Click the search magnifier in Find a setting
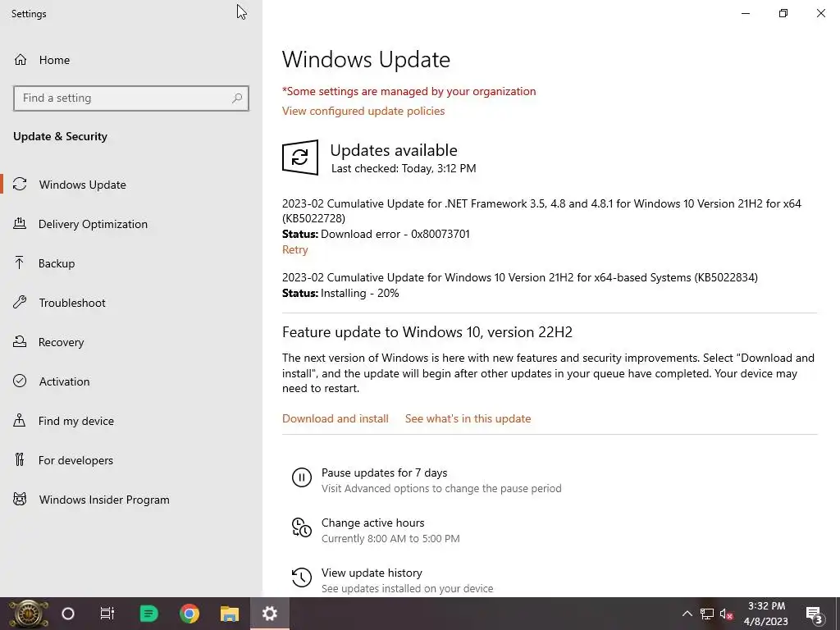The width and height of the screenshot is (840, 630). [x=237, y=98]
